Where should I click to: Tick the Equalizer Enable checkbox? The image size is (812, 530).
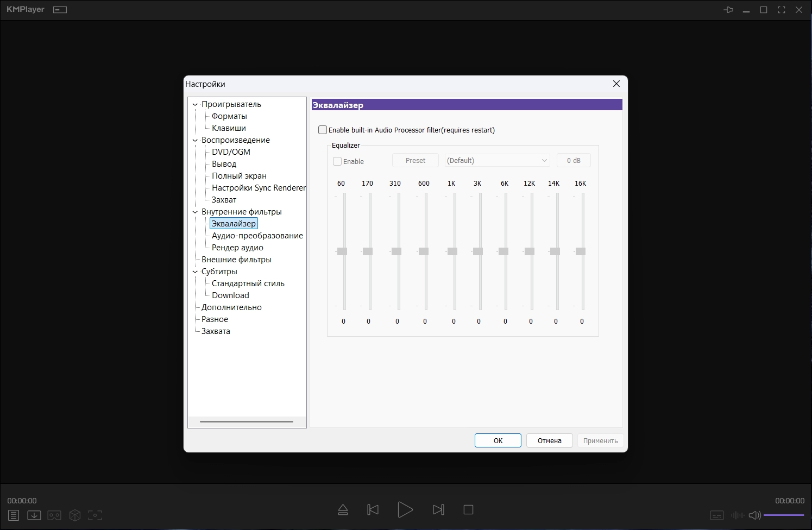(337, 161)
